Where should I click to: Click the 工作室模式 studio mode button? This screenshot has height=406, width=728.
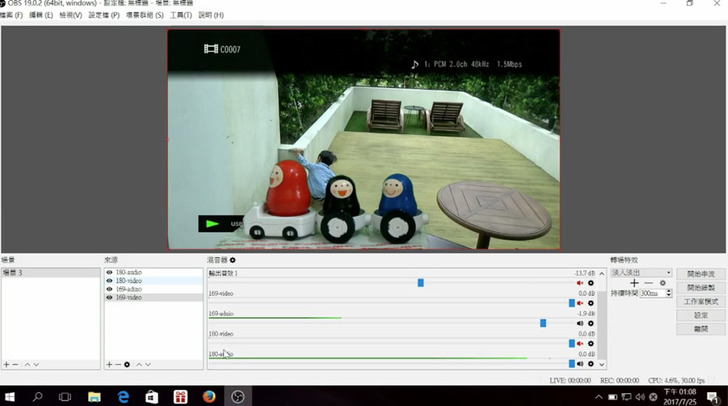click(x=701, y=301)
